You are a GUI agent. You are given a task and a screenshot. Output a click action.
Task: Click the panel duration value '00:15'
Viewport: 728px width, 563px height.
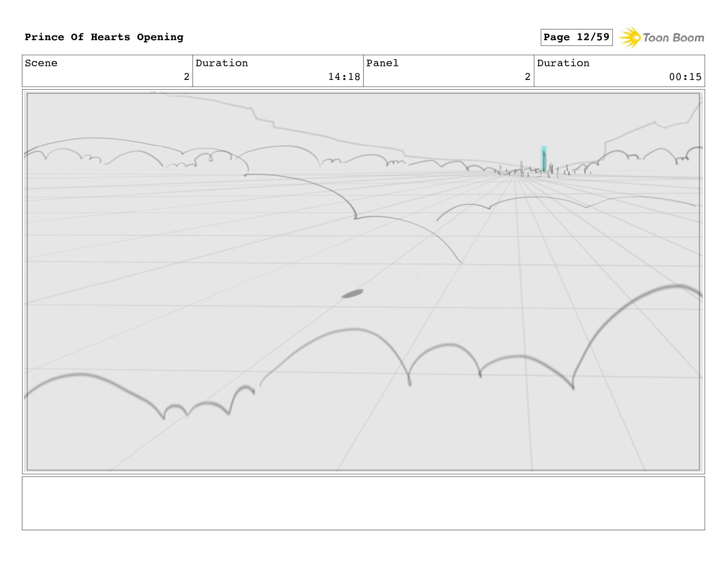[x=685, y=77]
